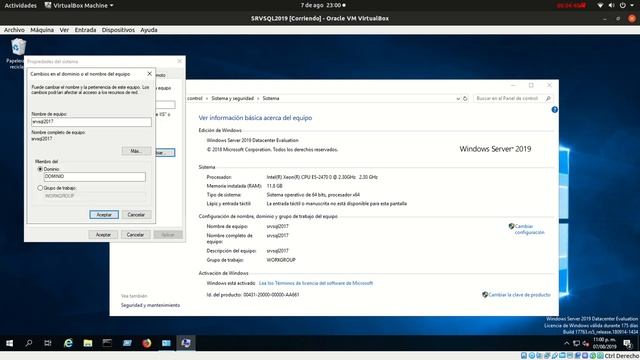Click Sistema y seguridad breadcrumb
The image size is (640, 360).
[232, 98]
